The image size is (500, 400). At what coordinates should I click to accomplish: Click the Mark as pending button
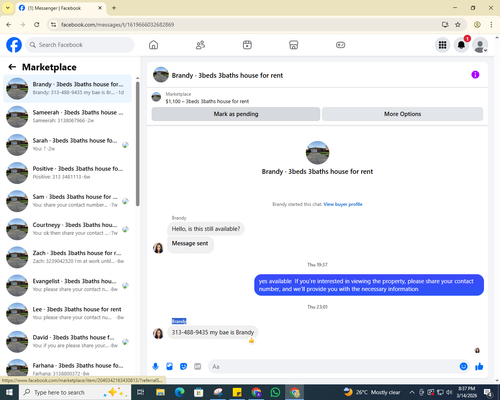[x=236, y=114]
